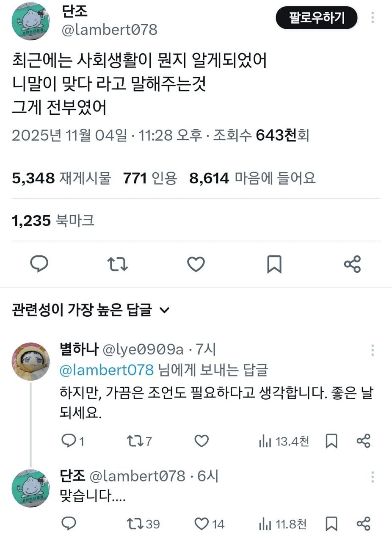Like 별하나's reply
392x542 pixels.
(202, 441)
